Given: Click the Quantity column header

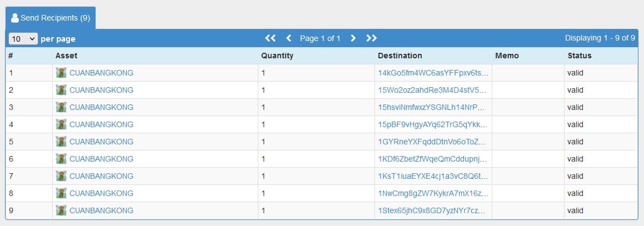Looking at the screenshot, I should click(x=277, y=56).
